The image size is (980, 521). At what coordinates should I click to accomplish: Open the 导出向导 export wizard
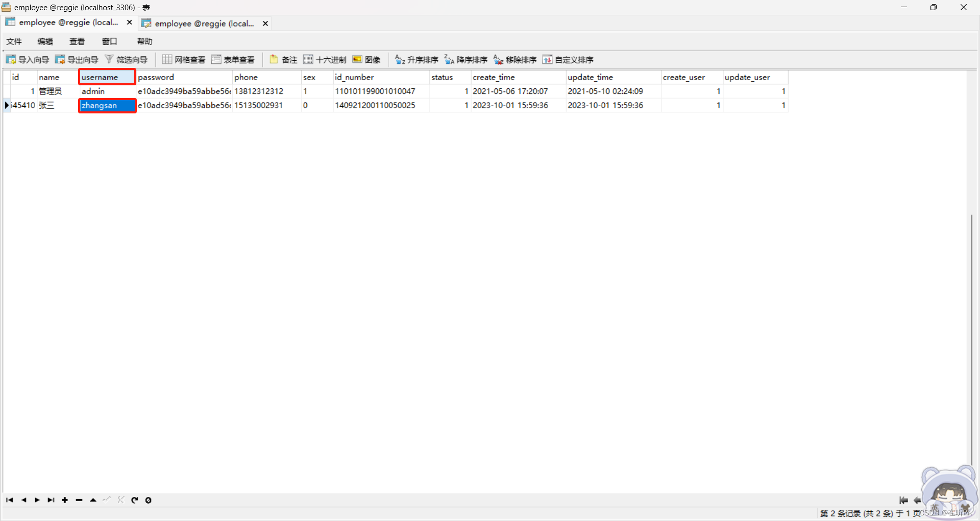(x=77, y=59)
